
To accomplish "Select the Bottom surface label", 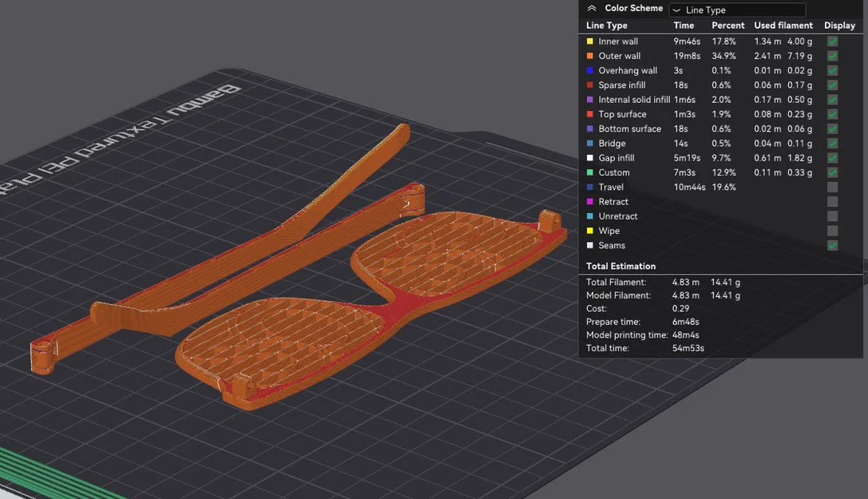I will [x=629, y=129].
